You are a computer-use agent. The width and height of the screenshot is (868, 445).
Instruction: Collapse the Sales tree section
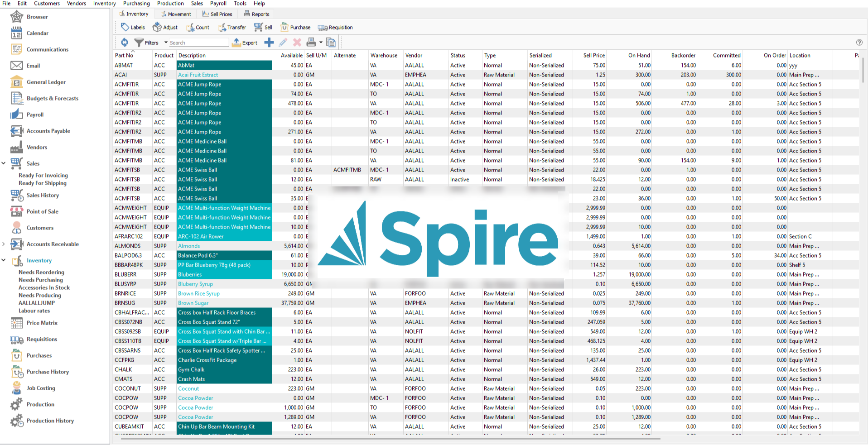[4, 163]
